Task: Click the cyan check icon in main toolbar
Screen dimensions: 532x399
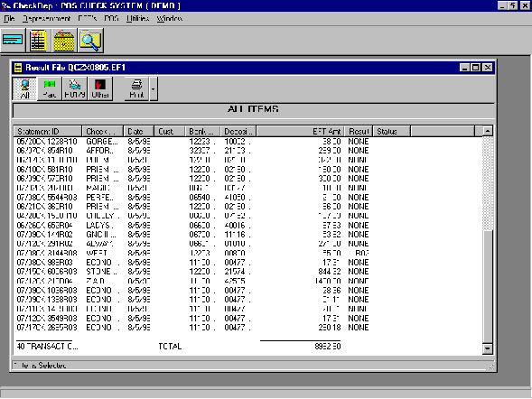Action: tap(13, 41)
